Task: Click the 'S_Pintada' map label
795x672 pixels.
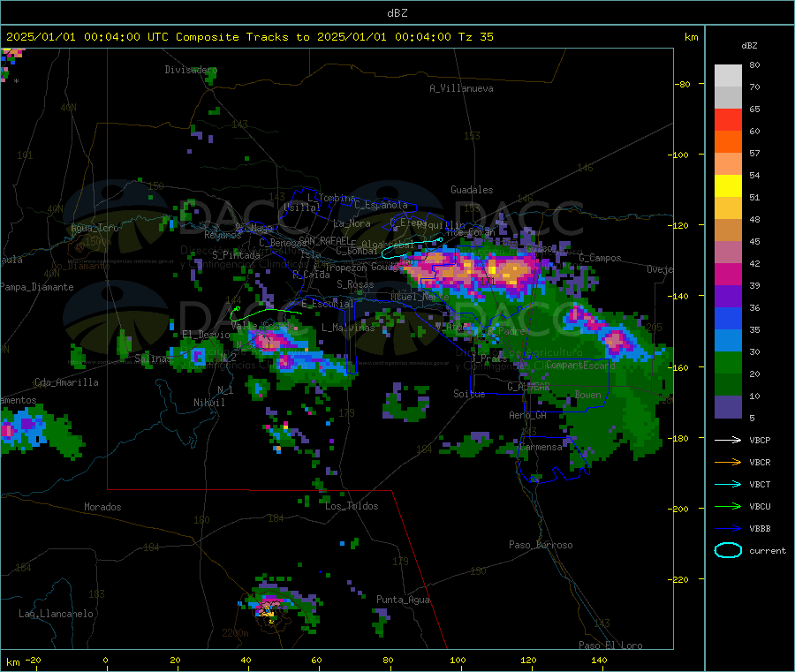Action: [x=236, y=255]
